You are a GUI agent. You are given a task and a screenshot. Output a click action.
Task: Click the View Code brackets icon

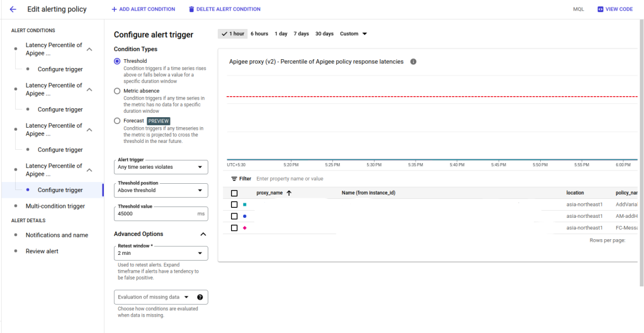pyautogui.click(x=600, y=9)
